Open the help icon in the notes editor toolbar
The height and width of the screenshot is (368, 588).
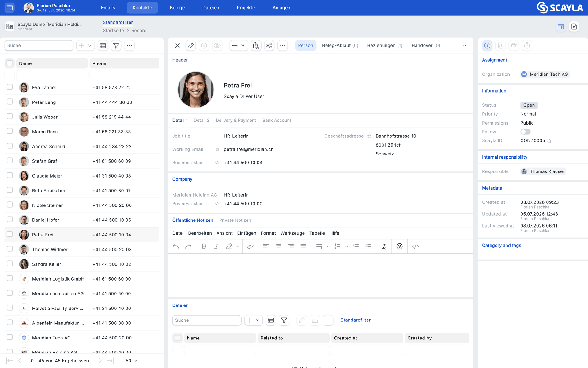tap(399, 246)
